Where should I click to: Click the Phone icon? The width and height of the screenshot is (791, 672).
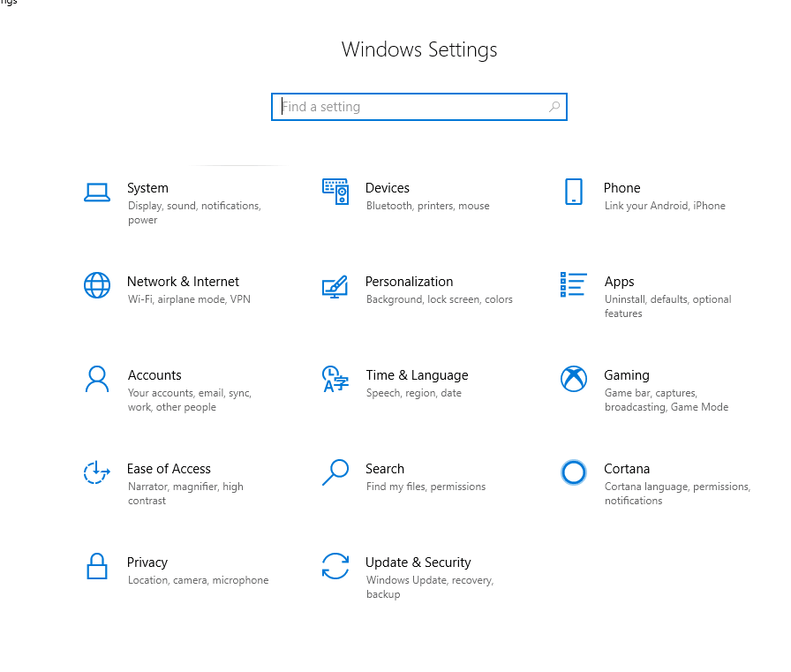(573, 192)
